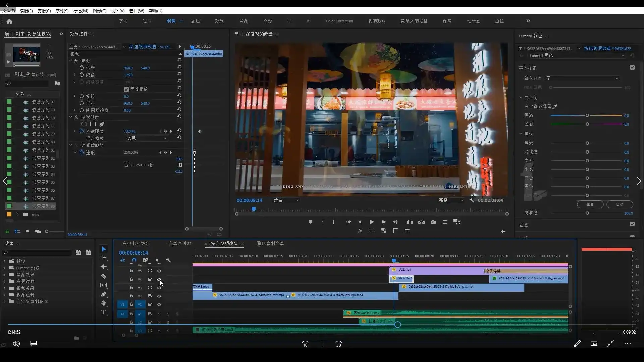Click the 自动 button in Lumetri
Viewport: 644px width, 362px height.
(620, 204)
